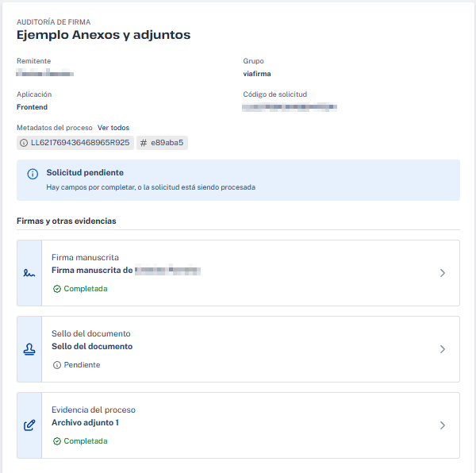476x473 pixels.
Task: Click the process evidence edit icon
Action: pyautogui.click(x=29, y=425)
